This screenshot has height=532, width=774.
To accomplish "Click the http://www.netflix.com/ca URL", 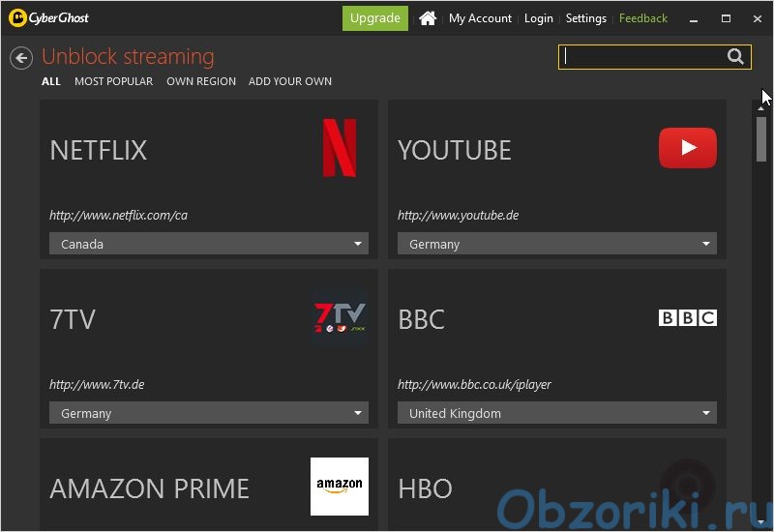I will (x=118, y=215).
